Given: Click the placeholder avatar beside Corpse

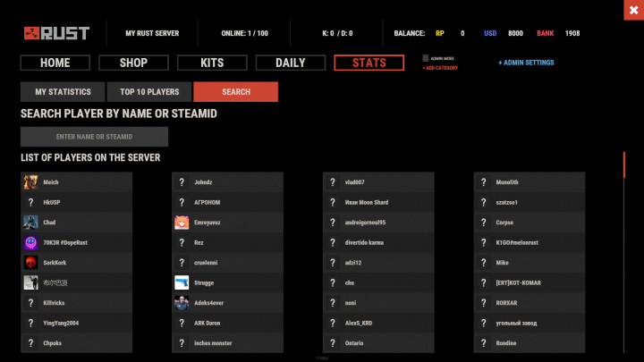Looking at the screenshot, I should pyautogui.click(x=483, y=222).
